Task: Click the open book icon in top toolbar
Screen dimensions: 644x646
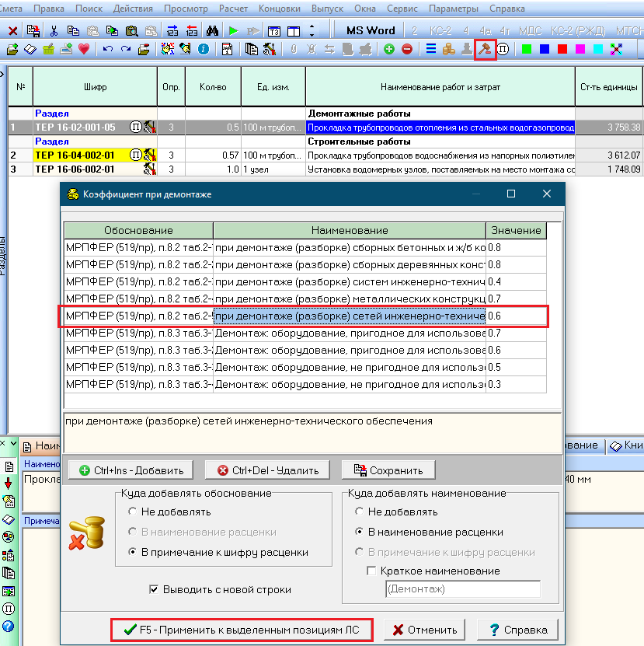Action: [30, 50]
